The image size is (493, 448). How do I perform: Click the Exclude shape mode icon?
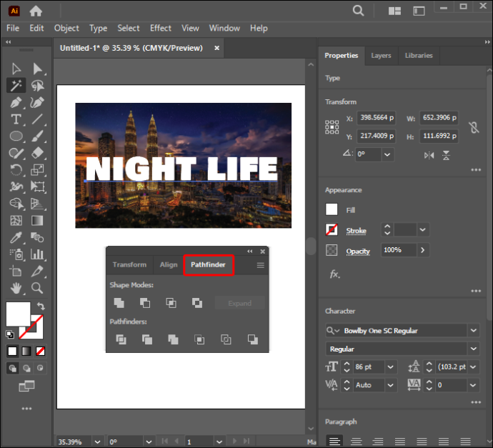tap(197, 303)
